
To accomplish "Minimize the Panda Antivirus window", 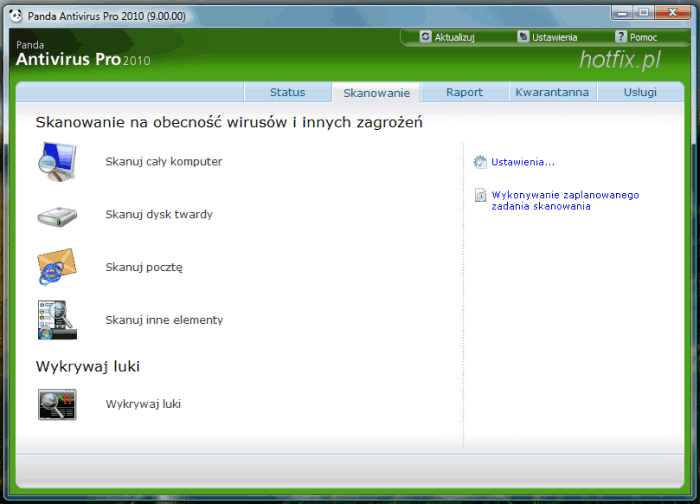I will click(617, 13).
